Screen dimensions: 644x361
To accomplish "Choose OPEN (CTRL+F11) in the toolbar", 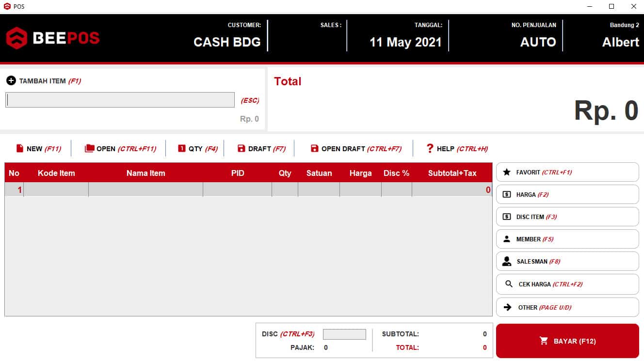I will 120,149.
